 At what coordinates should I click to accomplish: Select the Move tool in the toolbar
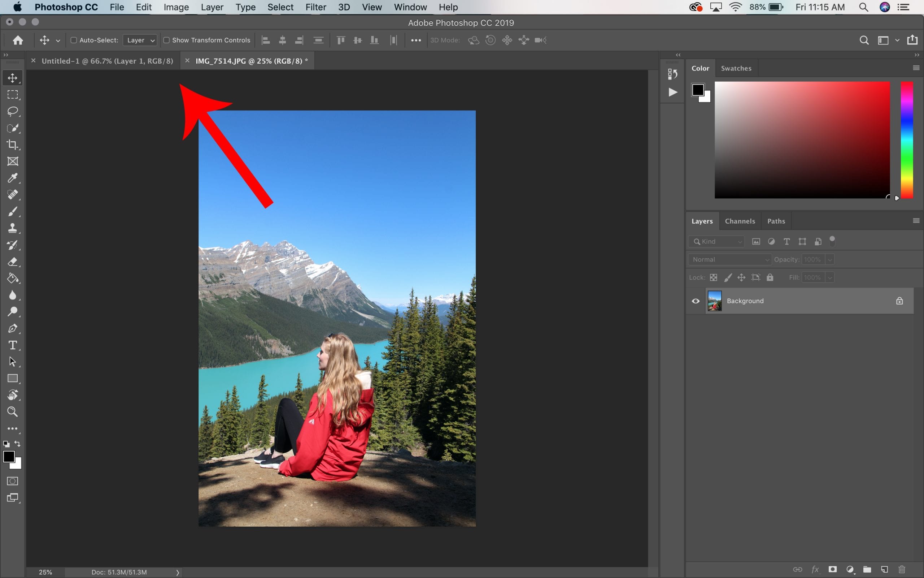(13, 78)
